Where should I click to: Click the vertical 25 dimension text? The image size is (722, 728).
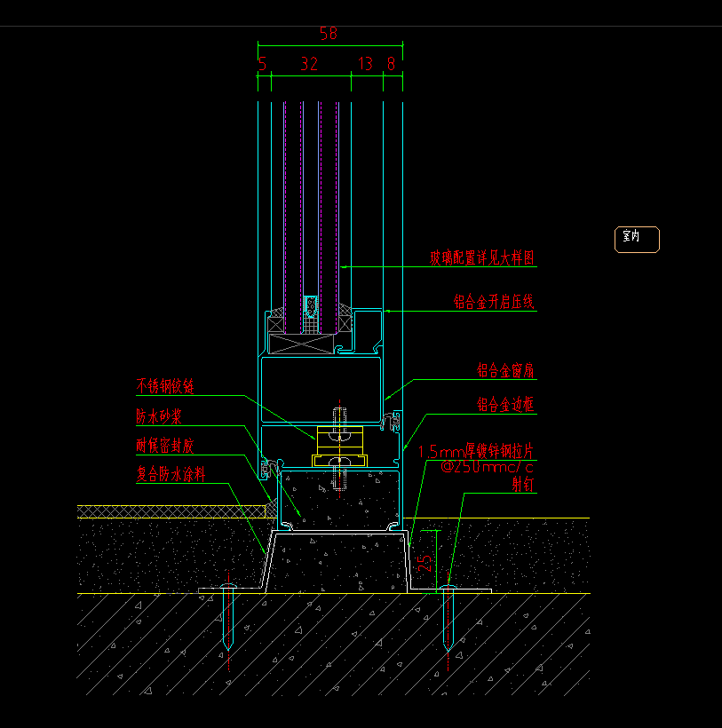[x=424, y=563]
